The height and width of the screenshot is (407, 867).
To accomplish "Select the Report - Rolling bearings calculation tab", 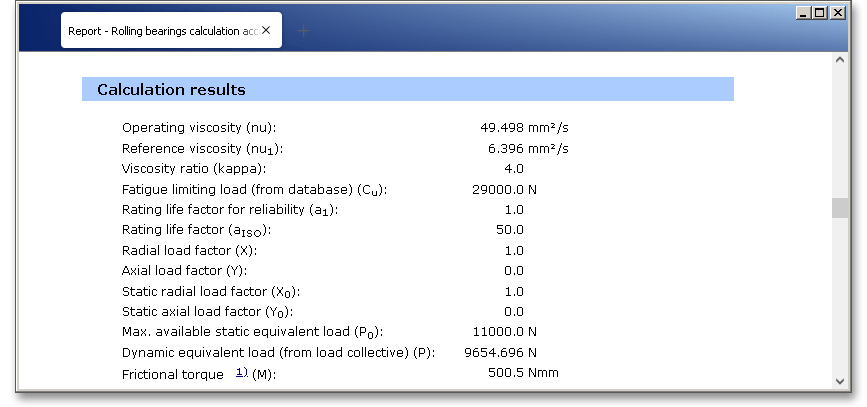I will point(162,31).
